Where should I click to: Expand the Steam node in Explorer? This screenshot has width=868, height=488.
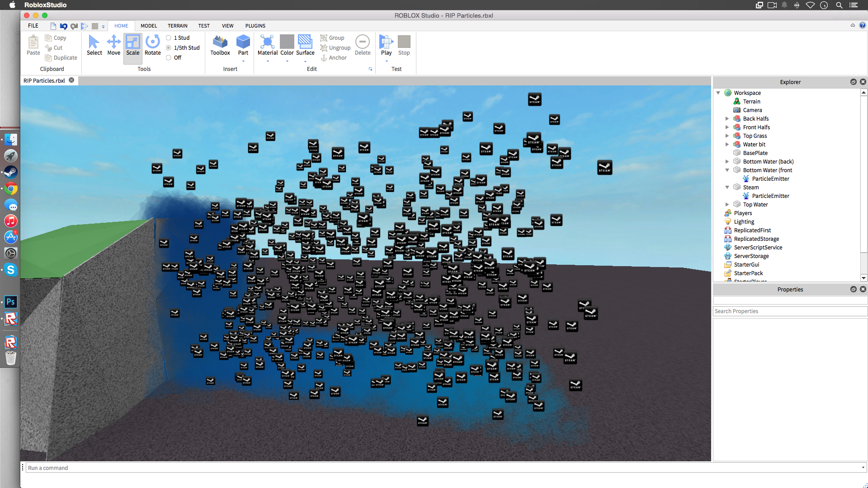click(728, 187)
